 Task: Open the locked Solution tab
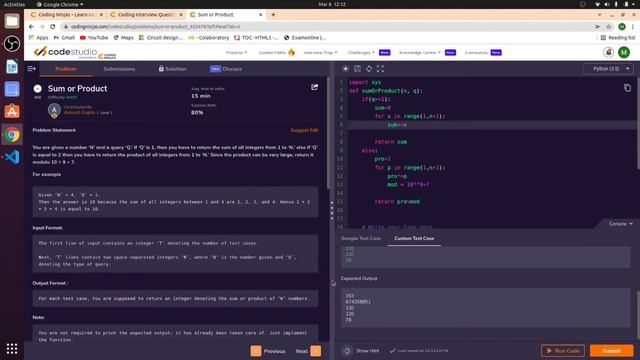173,69
